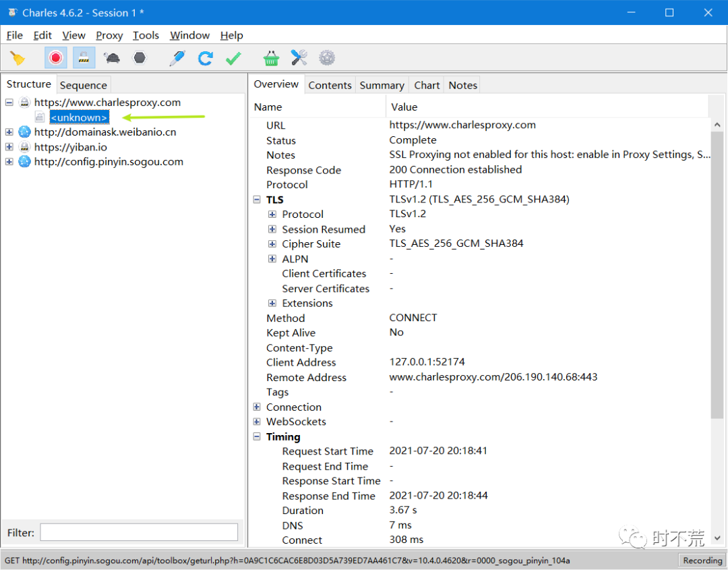Select https://www.charlesproxy.com host in tree
The height and width of the screenshot is (570, 728).
[107, 103]
